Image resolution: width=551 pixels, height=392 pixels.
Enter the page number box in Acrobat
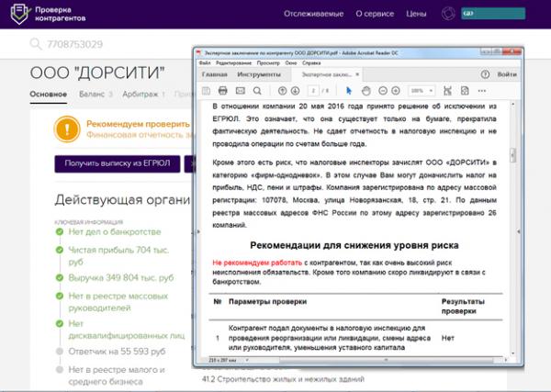(314, 91)
